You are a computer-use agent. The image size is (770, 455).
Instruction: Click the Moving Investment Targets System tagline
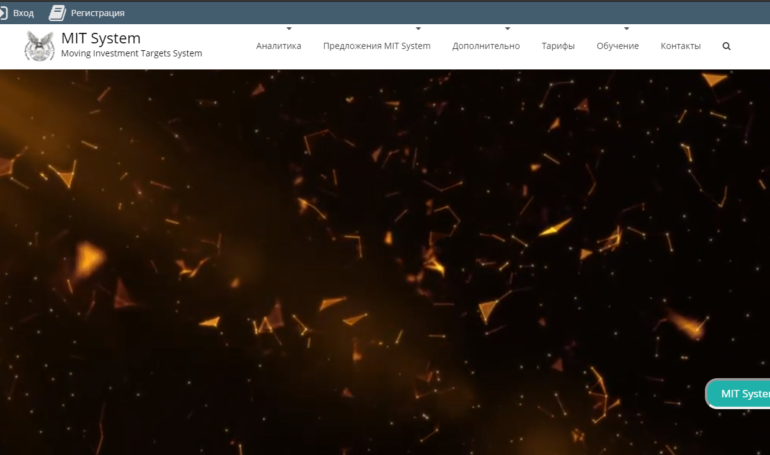click(131, 53)
